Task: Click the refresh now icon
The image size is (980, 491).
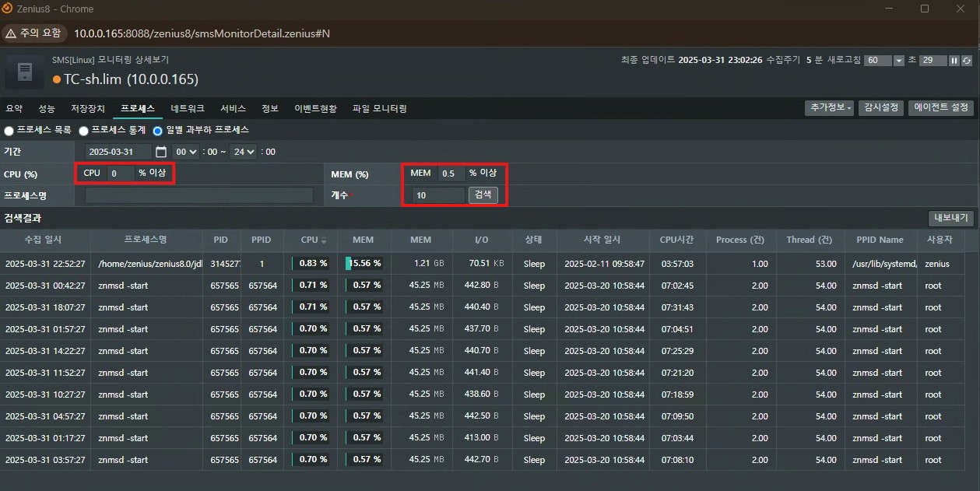Action: 967,61
